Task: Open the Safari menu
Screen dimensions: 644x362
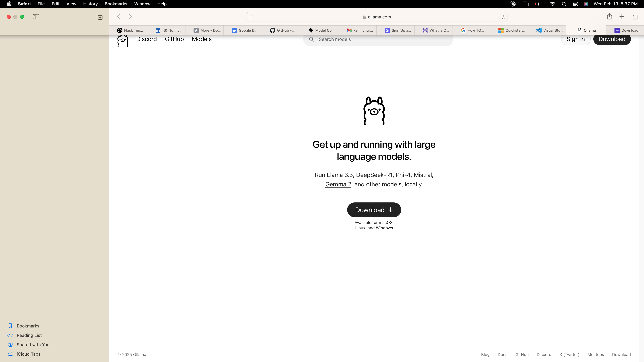Action: 24,4
